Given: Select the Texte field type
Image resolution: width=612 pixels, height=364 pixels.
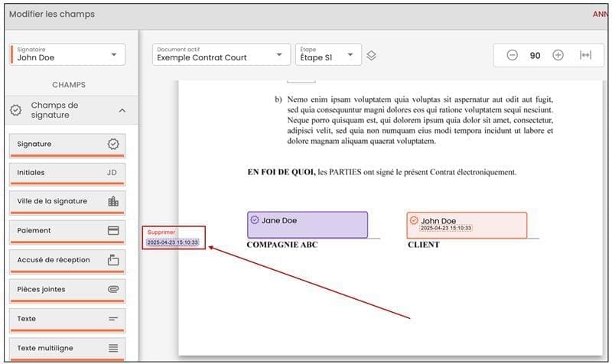Looking at the screenshot, I should coord(67,319).
